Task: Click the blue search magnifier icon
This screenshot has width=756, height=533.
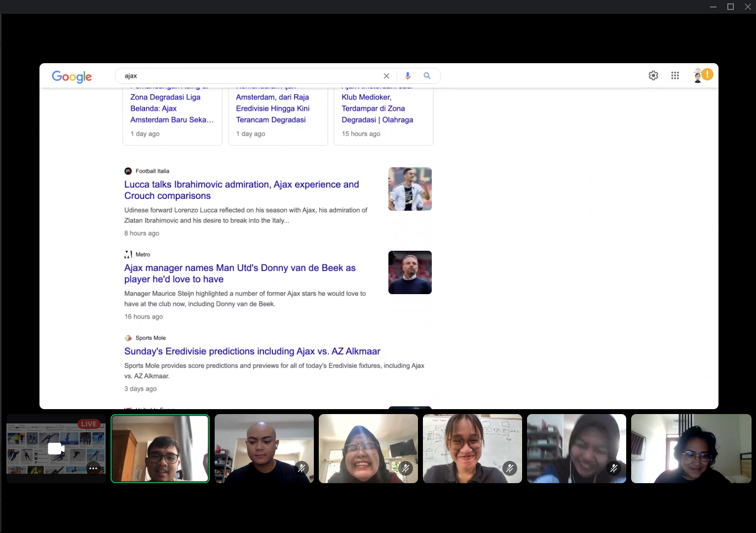Action: (427, 76)
